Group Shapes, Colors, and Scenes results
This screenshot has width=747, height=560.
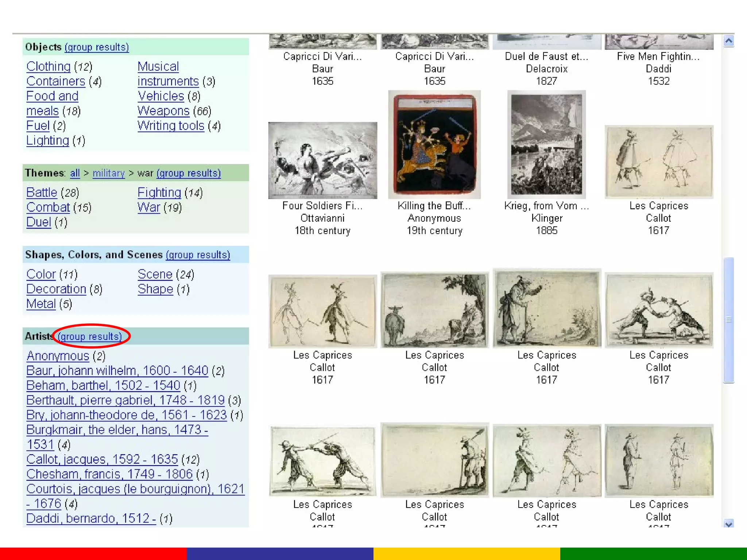198,254
